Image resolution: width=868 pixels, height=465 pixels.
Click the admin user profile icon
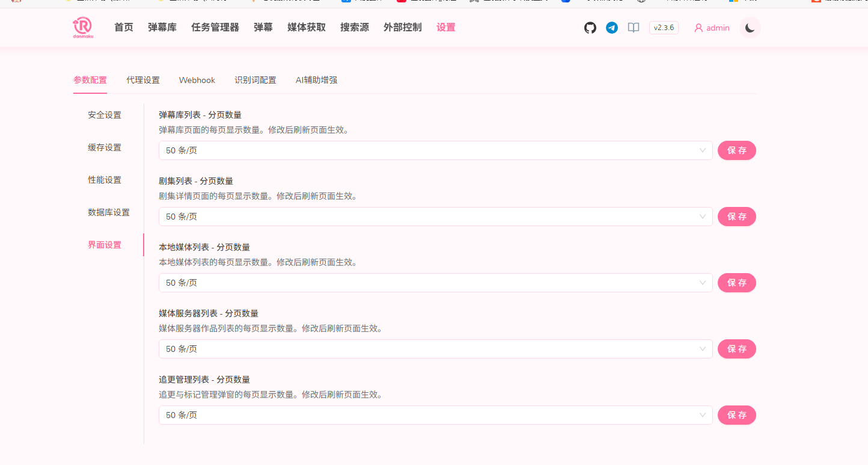click(x=698, y=28)
